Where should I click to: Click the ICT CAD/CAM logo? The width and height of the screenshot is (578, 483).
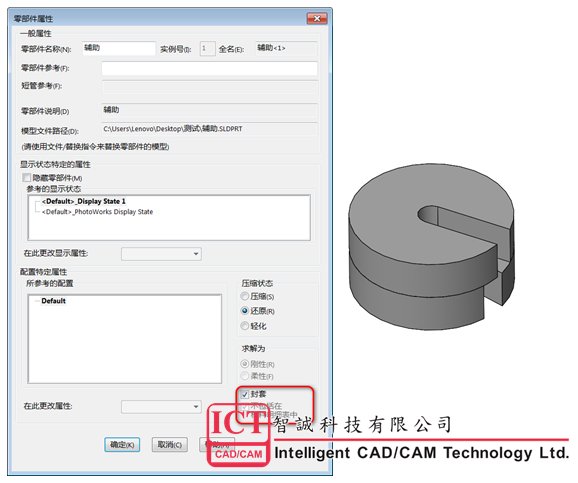(238, 435)
